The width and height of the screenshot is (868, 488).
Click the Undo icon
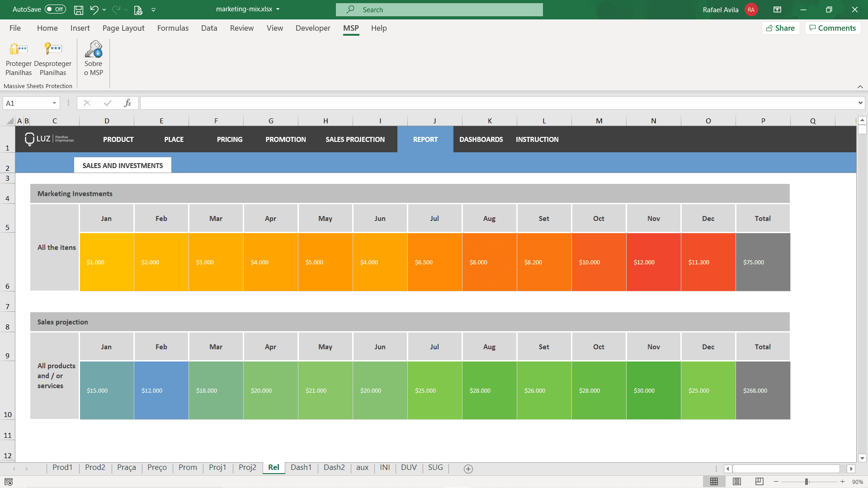tap(94, 9)
